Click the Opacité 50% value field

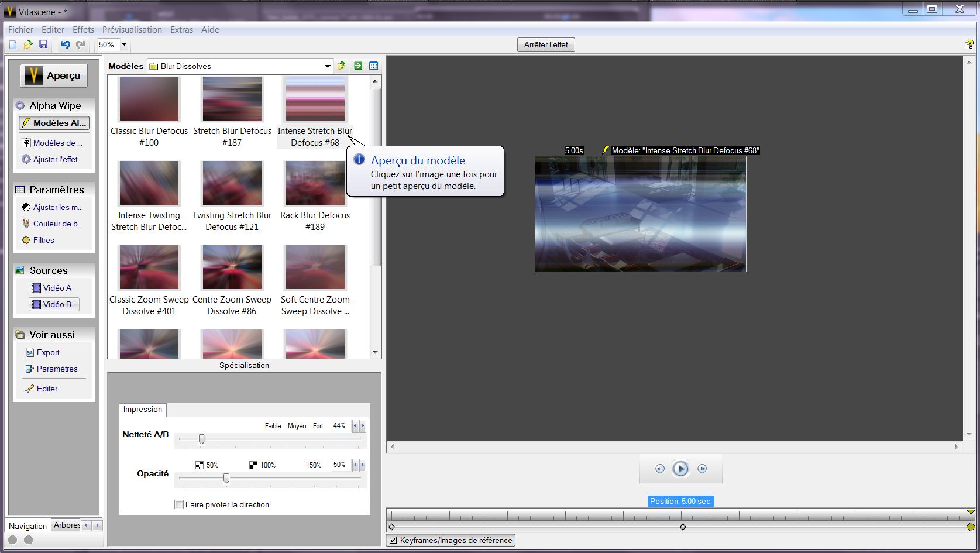coord(341,465)
